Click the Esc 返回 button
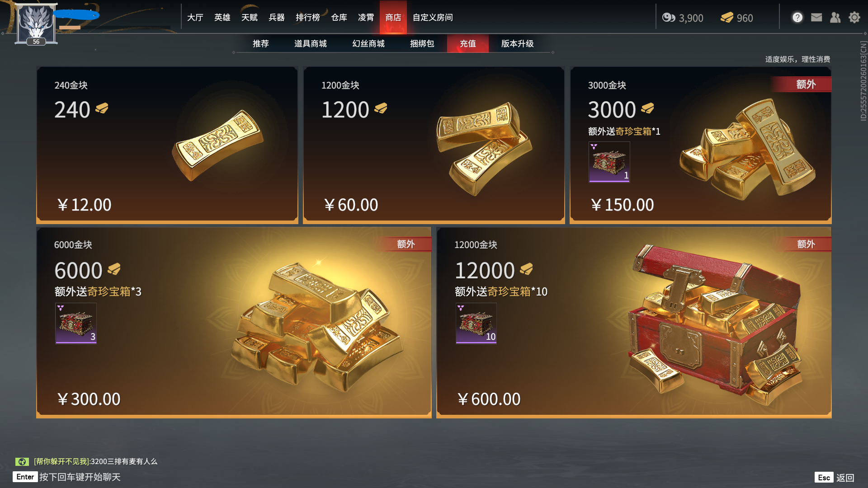The image size is (868, 488). [x=835, y=478]
